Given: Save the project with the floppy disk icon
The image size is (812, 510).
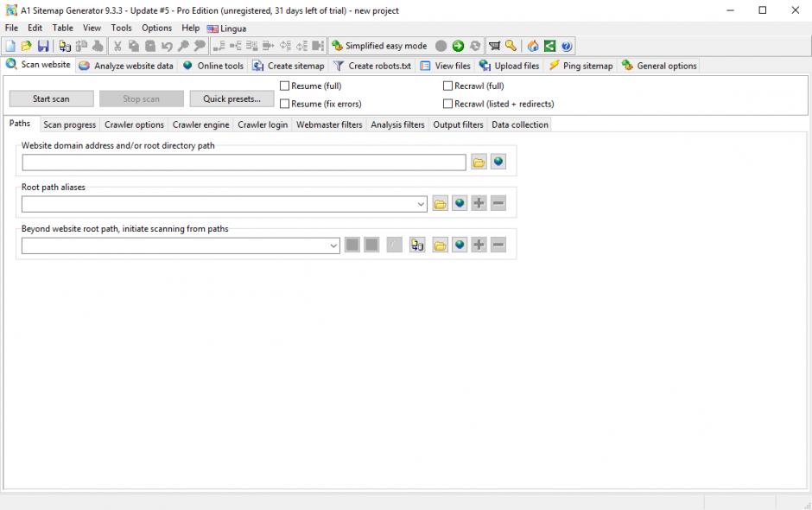Looking at the screenshot, I should click(x=43, y=46).
